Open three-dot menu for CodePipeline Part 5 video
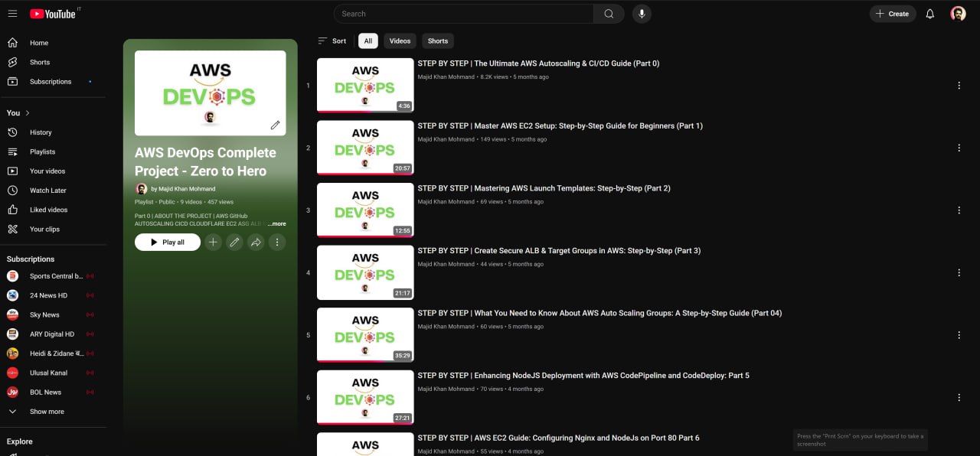Image resolution: width=980 pixels, height=456 pixels. tap(959, 398)
